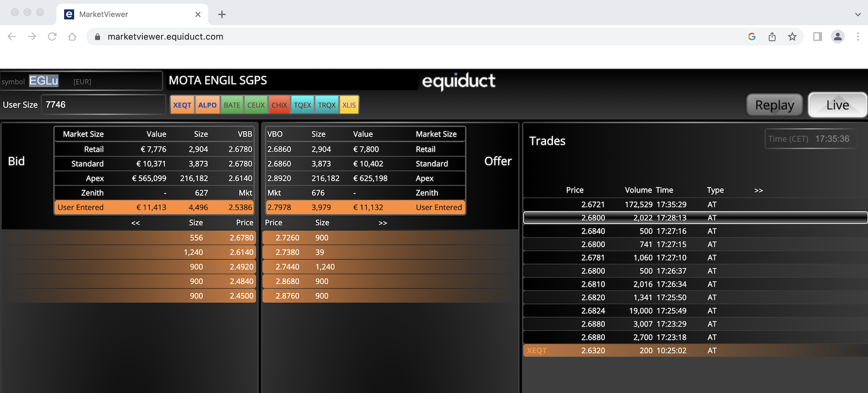Bookmark this page with the star
The width and height of the screenshot is (868, 393).
pyautogui.click(x=792, y=36)
